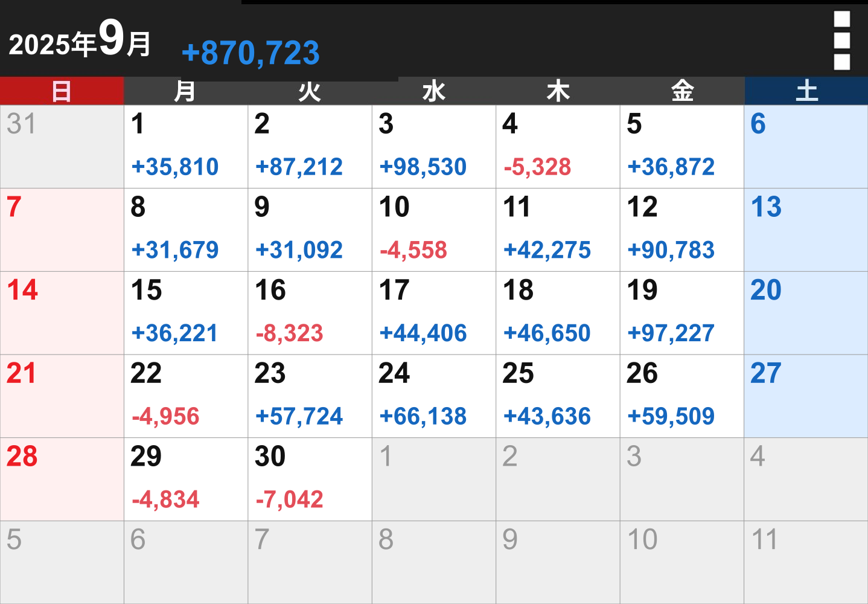The height and width of the screenshot is (604, 868).
Task: Select day 16 showing -8,323
Action: pyautogui.click(x=310, y=313)
